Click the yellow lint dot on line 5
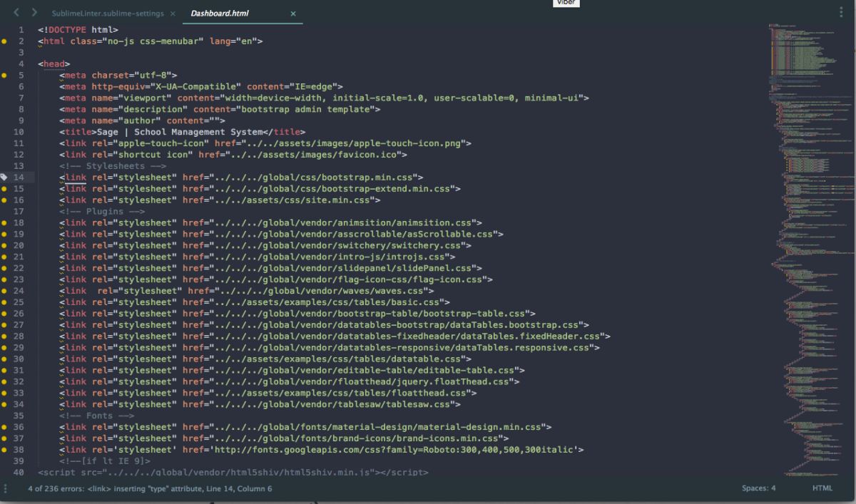856x504 pixels. point(4,75)
